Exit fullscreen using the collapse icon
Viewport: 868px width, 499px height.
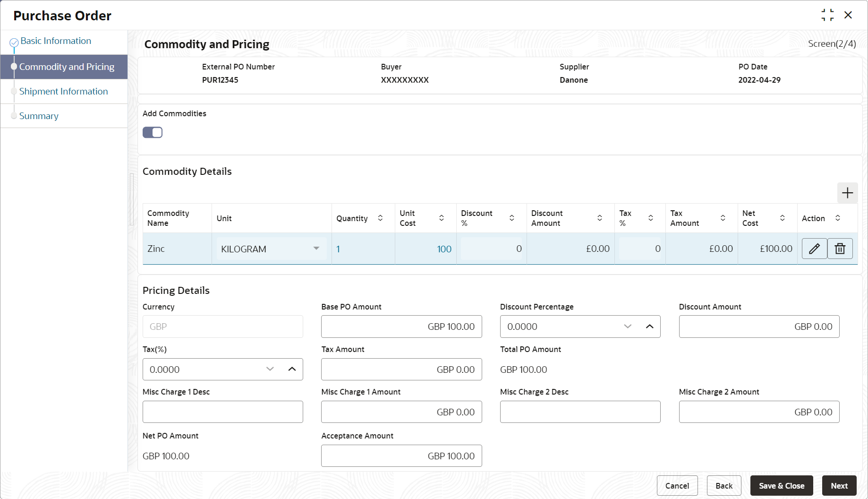click(x=827, y=15)
